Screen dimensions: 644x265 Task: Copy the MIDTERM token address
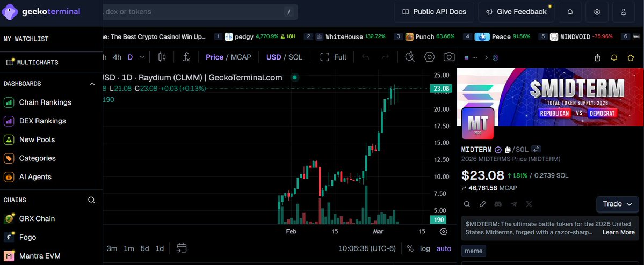coord(508,149)
